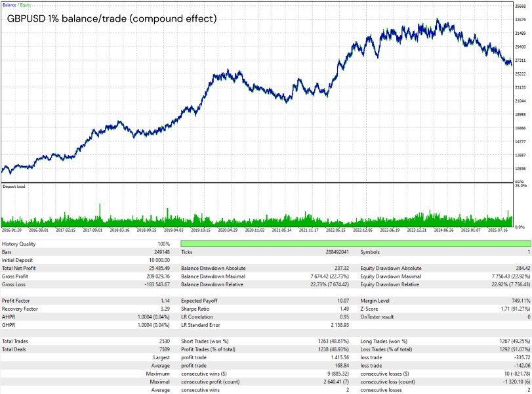Click the maximal consecutive loss value -1 320.10 (6)
Screen dimensions: 532x394
pyautogui.click(x=517, y=382)
